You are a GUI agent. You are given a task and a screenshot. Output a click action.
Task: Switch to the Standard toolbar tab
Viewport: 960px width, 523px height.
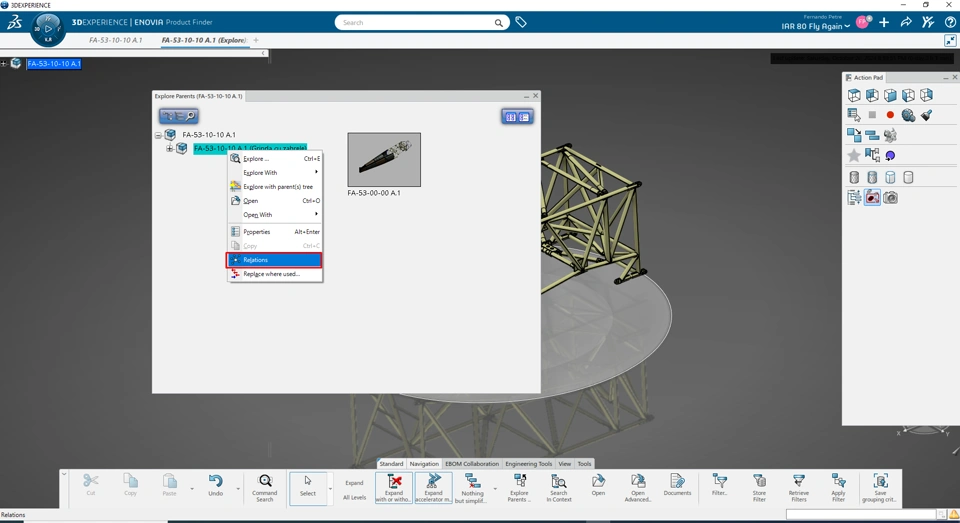[x=391, y=464]
